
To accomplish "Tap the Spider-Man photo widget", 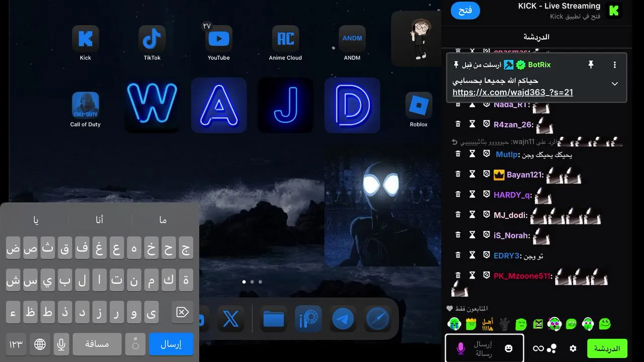I will click(x=382, y=207).
